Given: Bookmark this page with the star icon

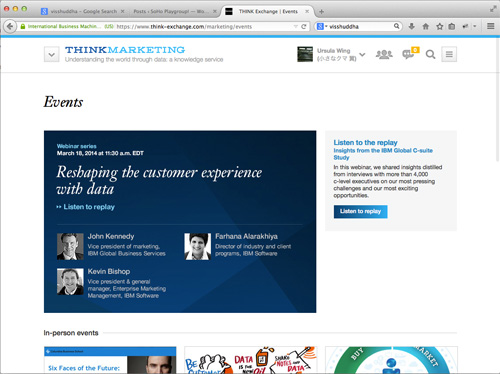Looking at the screenshot, I should [440, 26].
